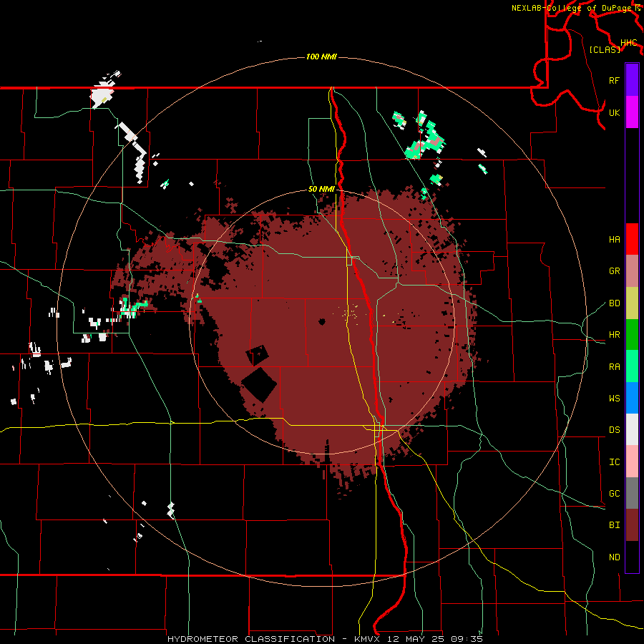
Task: Click the 100 NMI range ring label
Action: tap(321, 57)
